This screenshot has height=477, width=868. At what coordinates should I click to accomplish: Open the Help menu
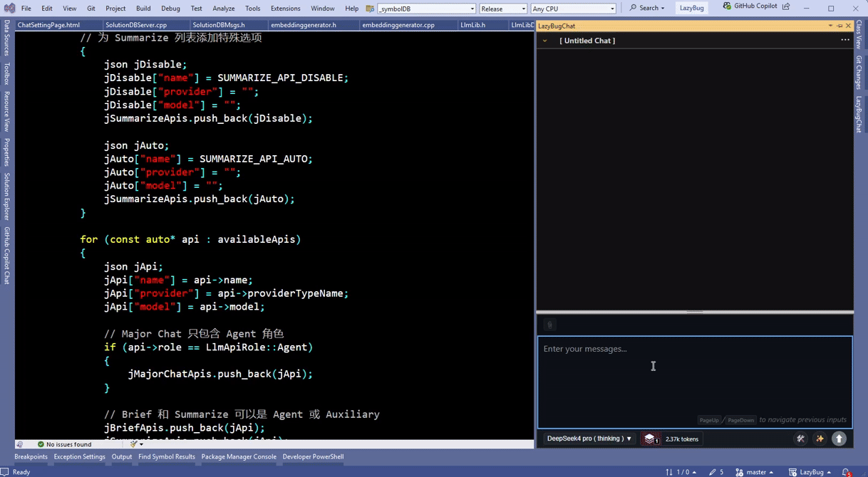pyautogui.click(x=352, y=9)
